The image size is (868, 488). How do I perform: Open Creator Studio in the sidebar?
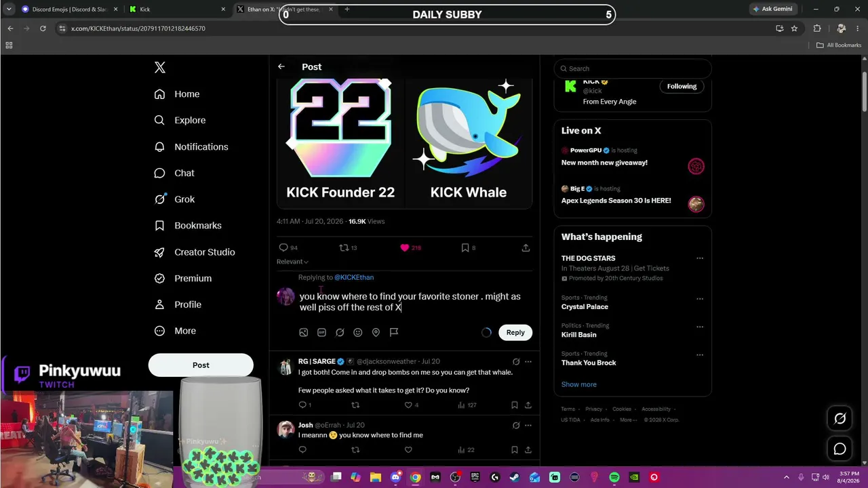coord(195,252)
